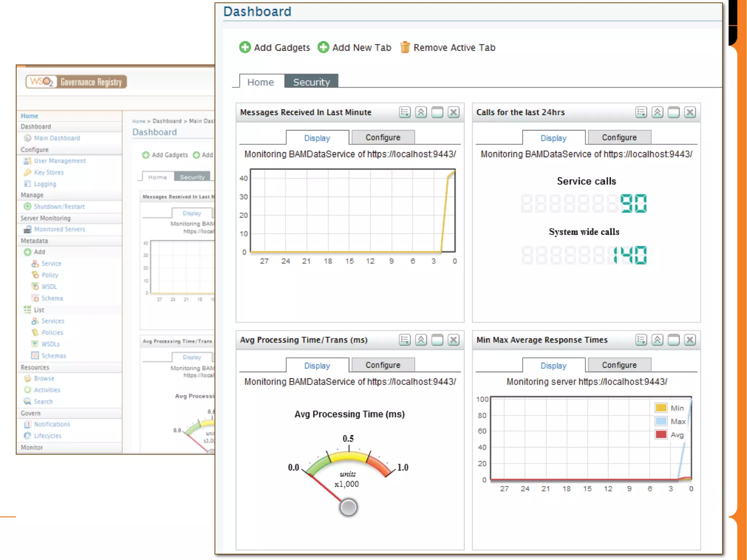Click the WSO2 Governance Registry logo

point(76,82)
